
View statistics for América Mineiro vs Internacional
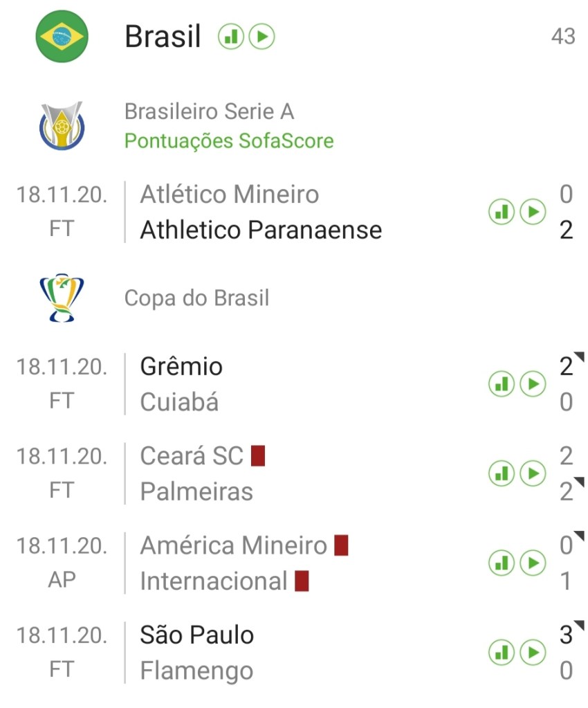click(x=502, y=563)
